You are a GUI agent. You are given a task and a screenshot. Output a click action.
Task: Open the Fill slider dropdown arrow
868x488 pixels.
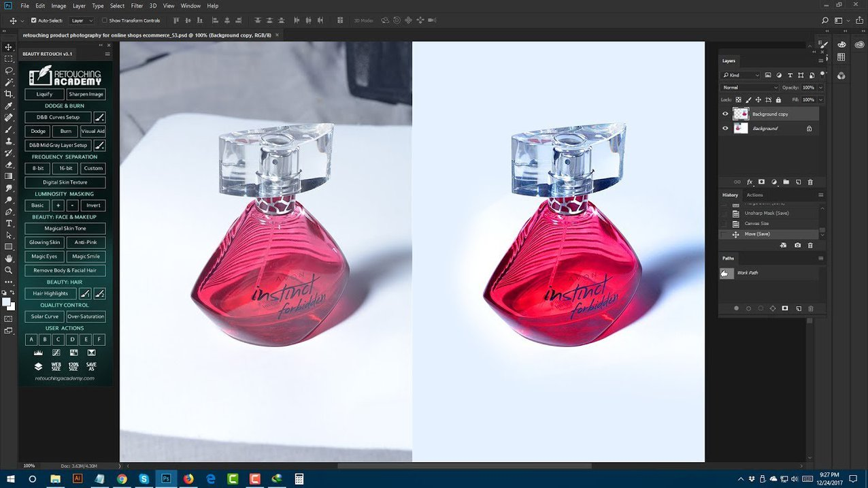coord(820,100)
